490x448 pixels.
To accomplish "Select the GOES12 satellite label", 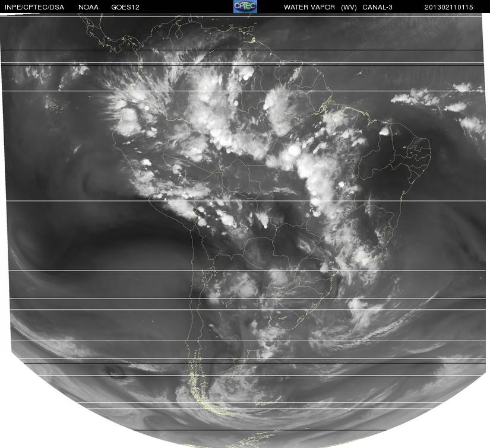I will coord(125,7).
